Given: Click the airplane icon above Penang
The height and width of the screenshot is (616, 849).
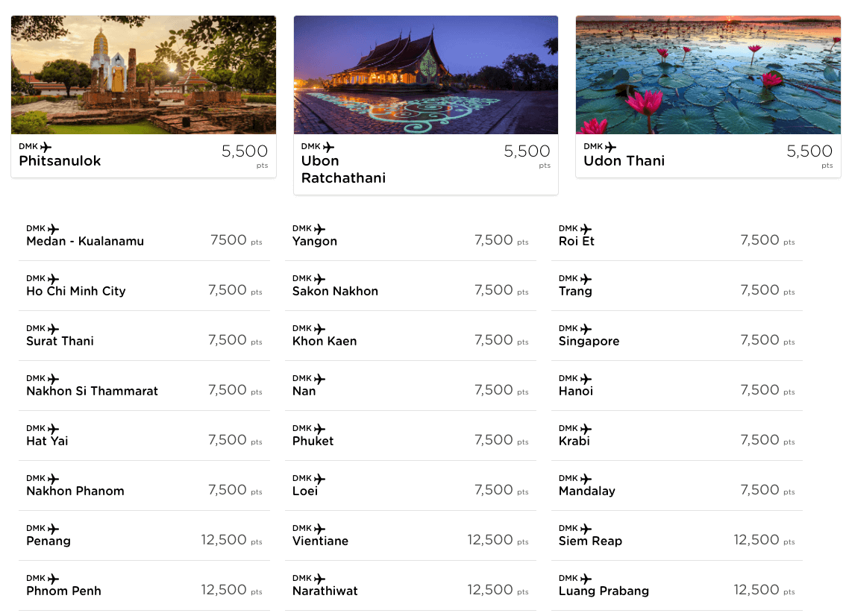Looking at the screenshot, I should point(53,529).
